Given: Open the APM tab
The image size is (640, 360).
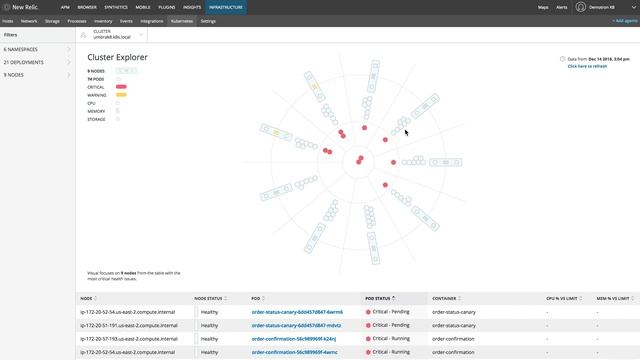Looking at the screenshot, I should [x=65, y=7].
